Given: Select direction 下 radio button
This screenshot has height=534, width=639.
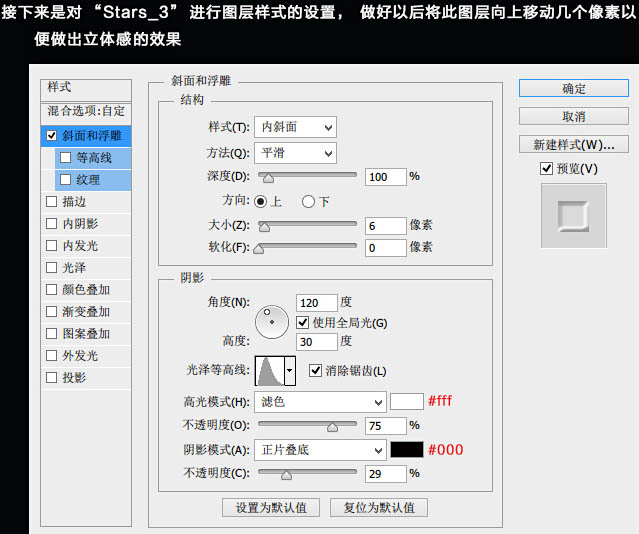Looking at the screenshot, I should coord(308,201).
